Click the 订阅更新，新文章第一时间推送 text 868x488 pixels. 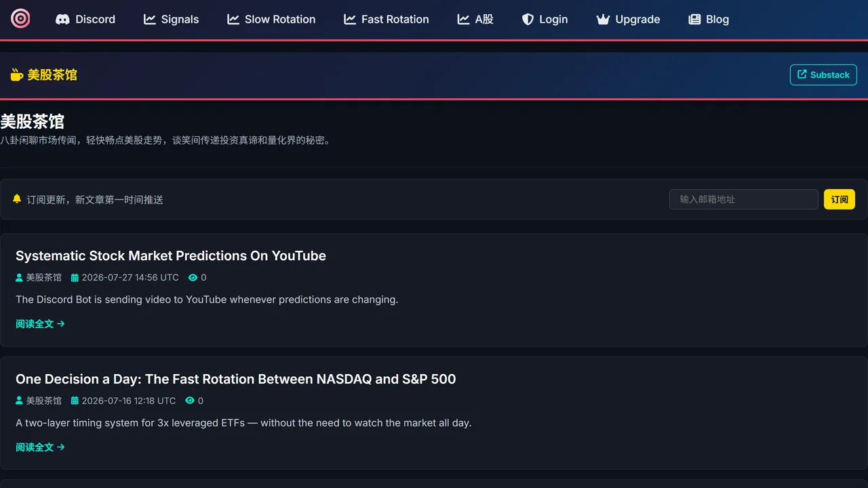(x=95, y=199)
